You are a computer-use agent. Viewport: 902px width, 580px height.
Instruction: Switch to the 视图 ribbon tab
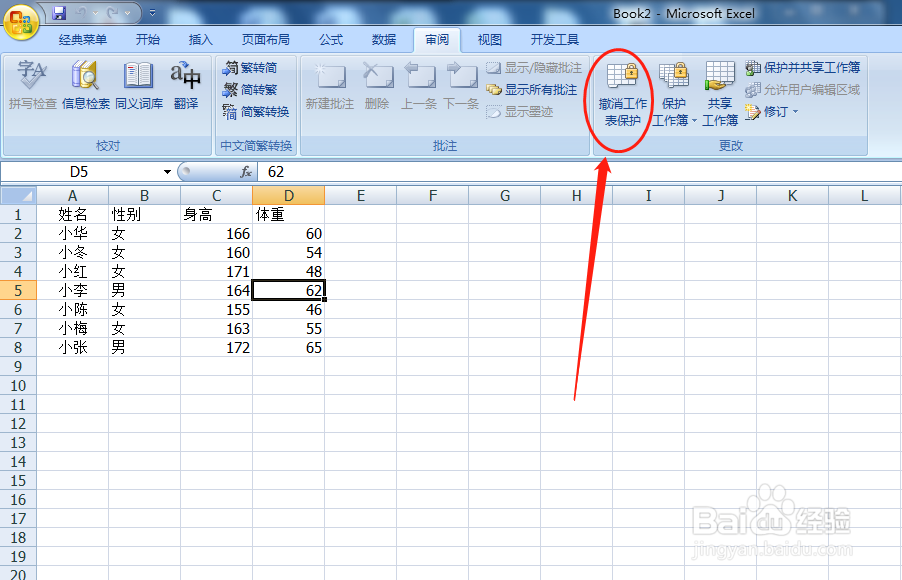[488, 39]
